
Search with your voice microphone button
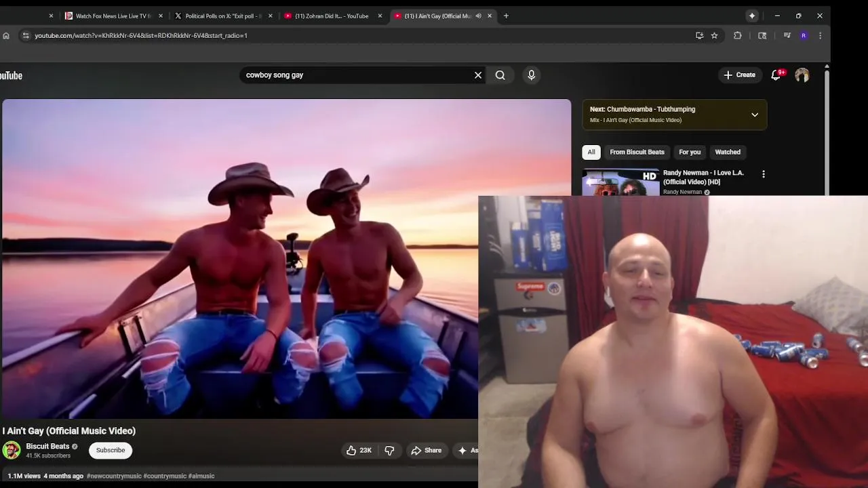pos(532,75)
